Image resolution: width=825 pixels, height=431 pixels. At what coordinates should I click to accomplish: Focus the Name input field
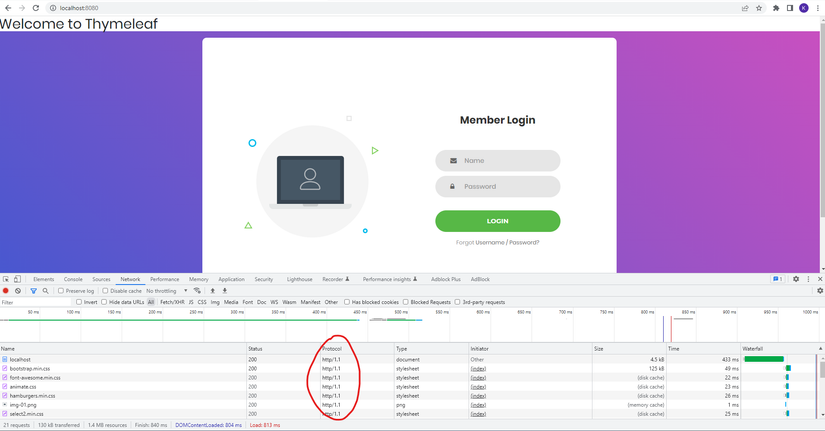pyautogui.click(x=498, y=161)
